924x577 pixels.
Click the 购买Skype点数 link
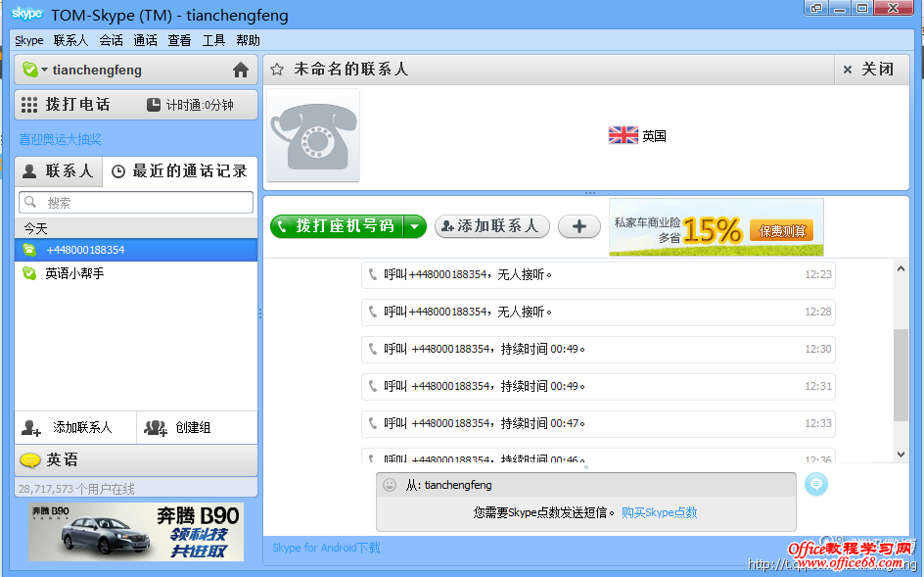[x=659, y=511]
